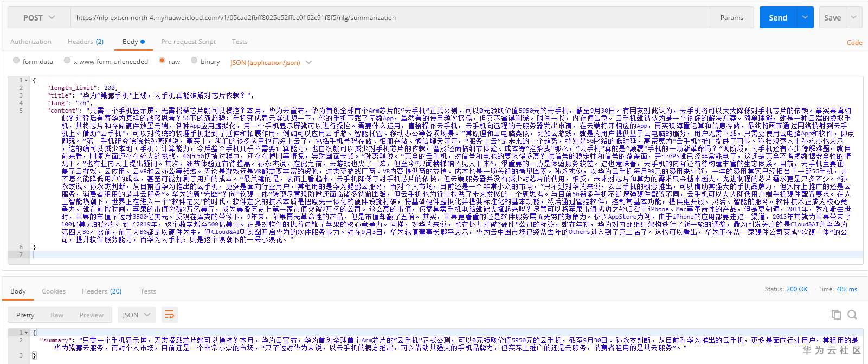
Task: Open the Pre-request Script tab
Action: 188,42
